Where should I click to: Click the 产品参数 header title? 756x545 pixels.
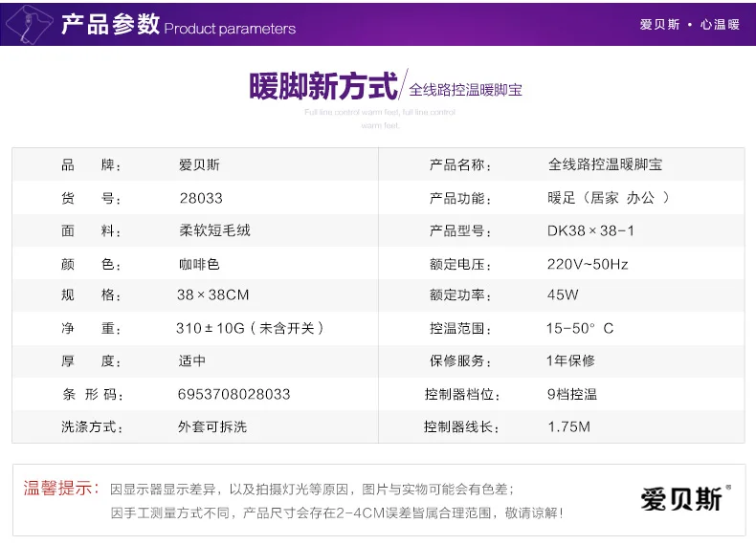point(110,24)
